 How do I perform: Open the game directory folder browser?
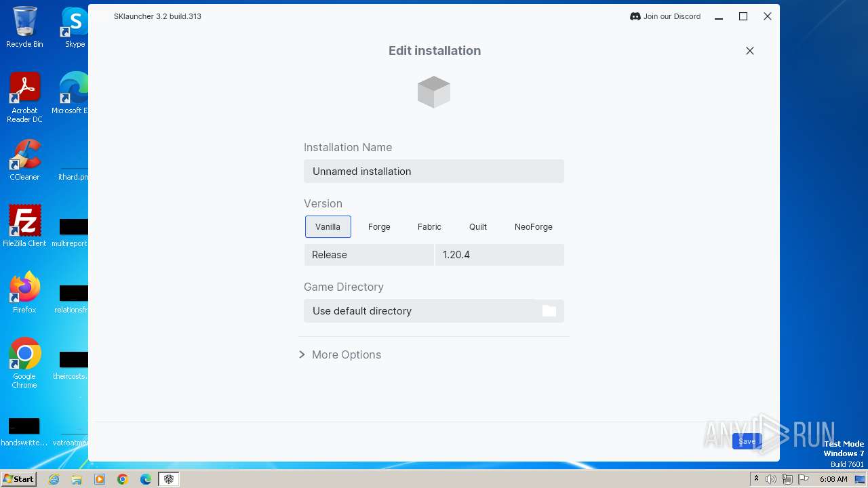(x=549, y=311)
